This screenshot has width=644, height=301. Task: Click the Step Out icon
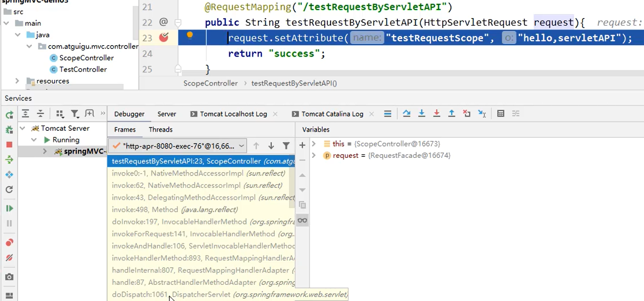452,114
